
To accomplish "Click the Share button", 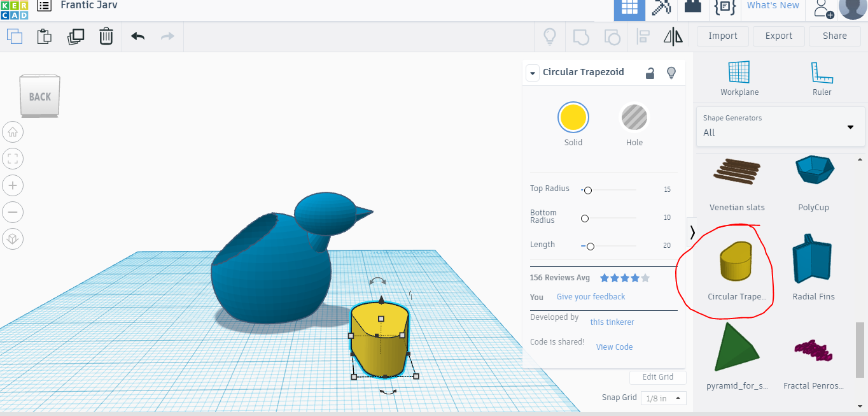I will [835, 36].
